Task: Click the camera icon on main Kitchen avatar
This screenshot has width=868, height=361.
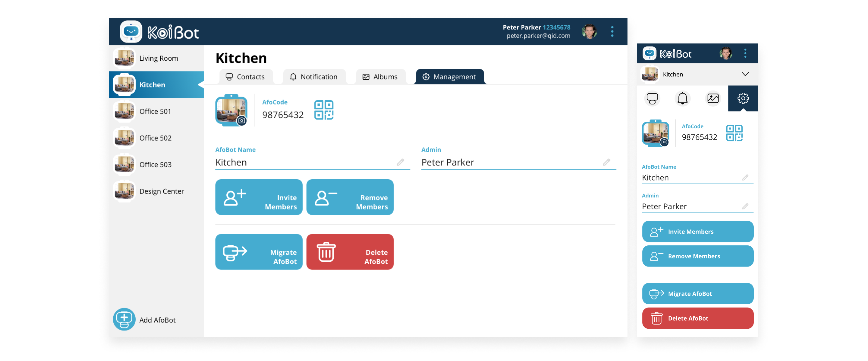Action: [242, 120]
